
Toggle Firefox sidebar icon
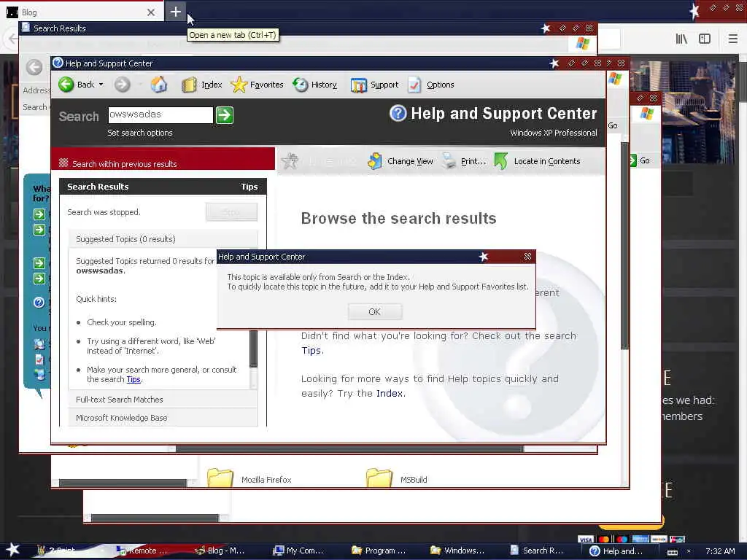(705, 39)
